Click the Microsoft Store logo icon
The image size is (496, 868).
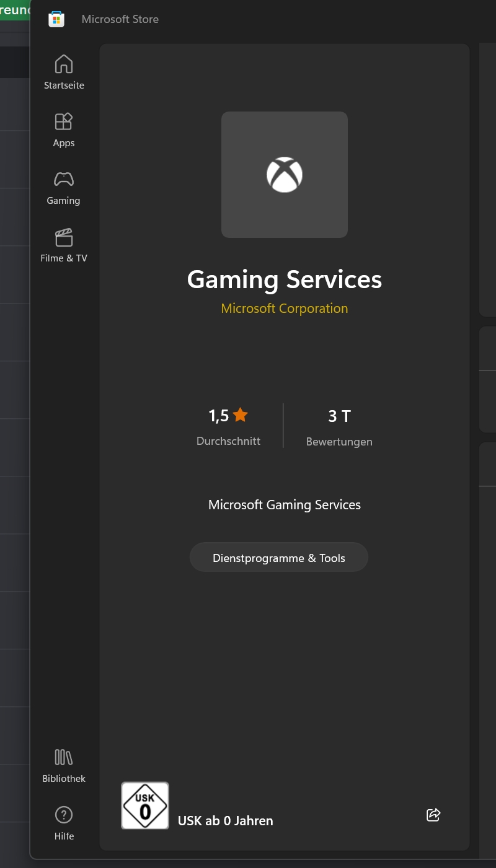click(56, 19)
